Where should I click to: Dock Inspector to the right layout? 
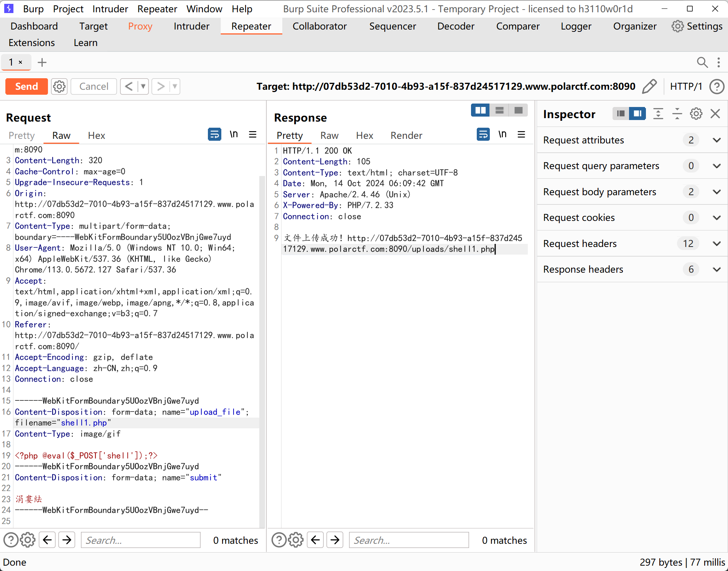[x=637, y=114]
